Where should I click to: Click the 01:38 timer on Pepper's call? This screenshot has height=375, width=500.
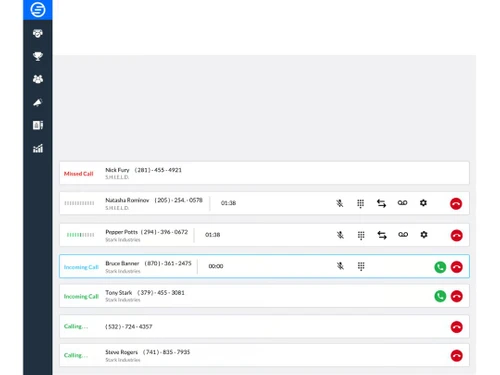pos(212,235)
